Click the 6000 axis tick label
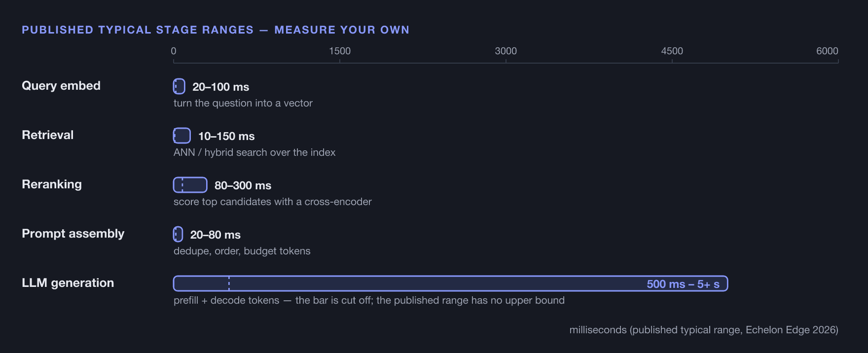Screen dimensions: 868x353 pyautogui.click(x=827, y=51)
